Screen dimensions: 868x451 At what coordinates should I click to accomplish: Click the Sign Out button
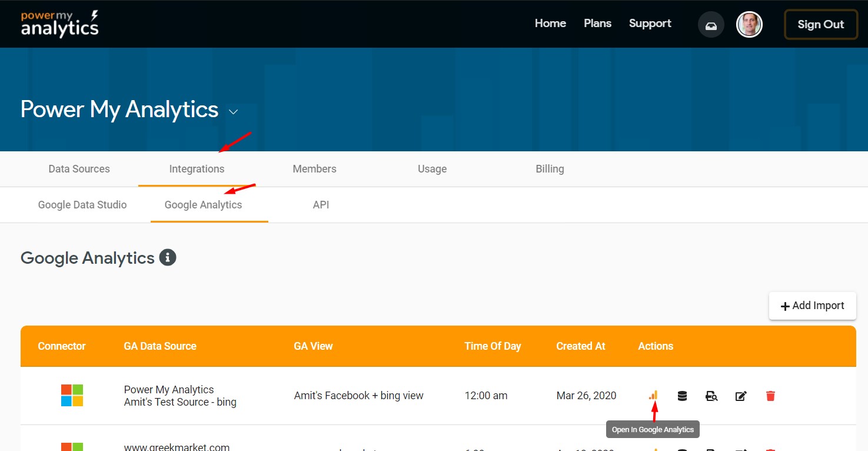click(821, 25)
